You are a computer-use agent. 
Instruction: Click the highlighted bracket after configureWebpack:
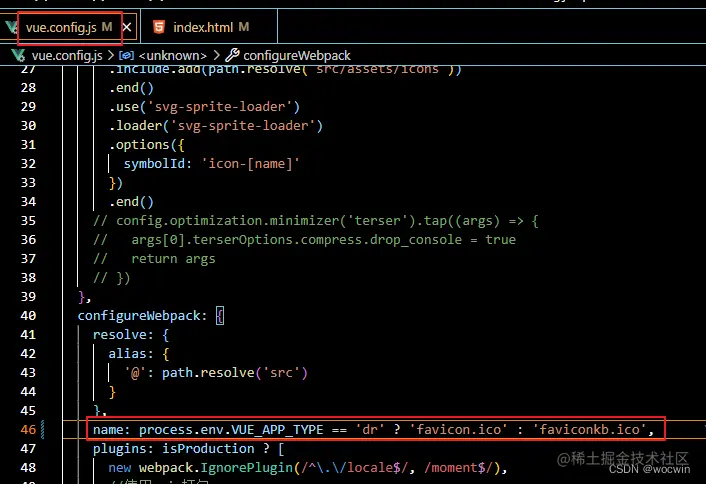coord(220,316)
